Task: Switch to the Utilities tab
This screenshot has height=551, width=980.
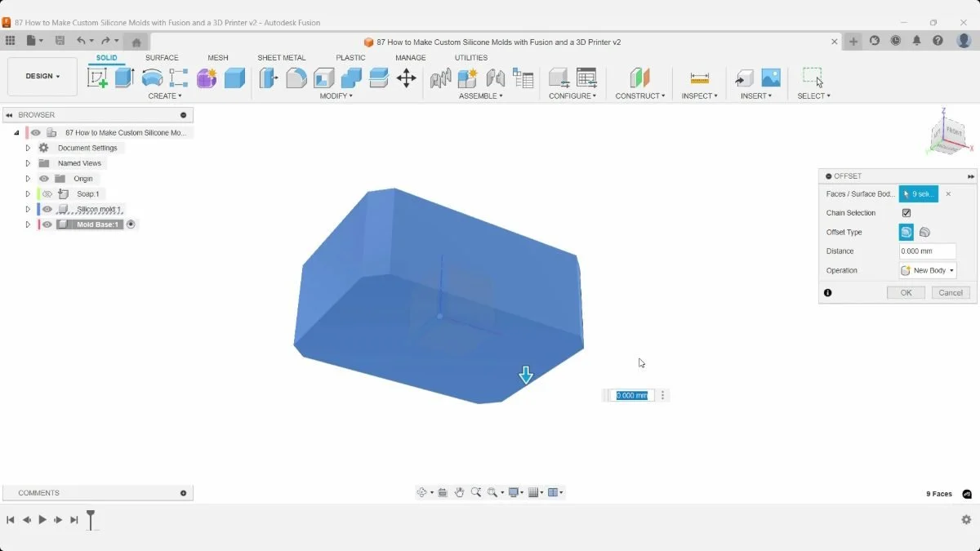Action: pos(471,58)
